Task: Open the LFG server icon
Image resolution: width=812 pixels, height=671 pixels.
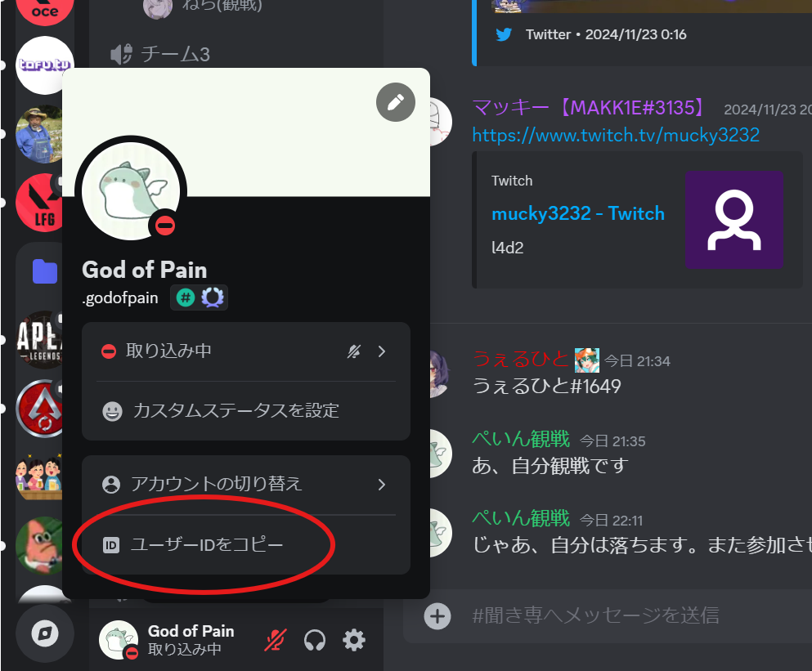Action: 39,203
